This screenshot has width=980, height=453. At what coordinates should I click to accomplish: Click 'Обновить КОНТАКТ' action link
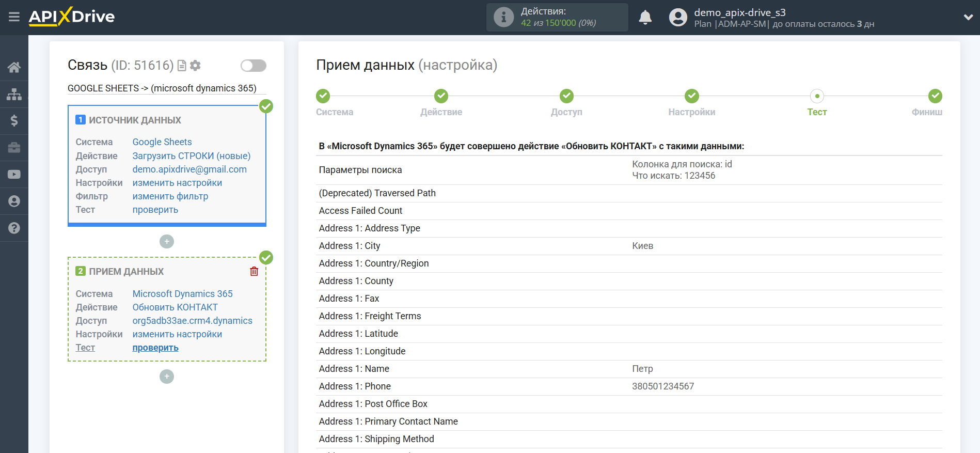coord(175,307)
